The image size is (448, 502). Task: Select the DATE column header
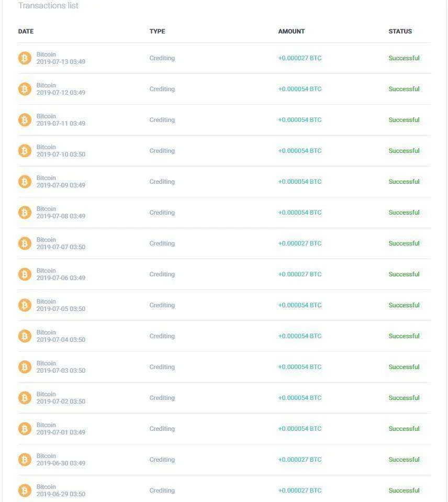(26, 31)
